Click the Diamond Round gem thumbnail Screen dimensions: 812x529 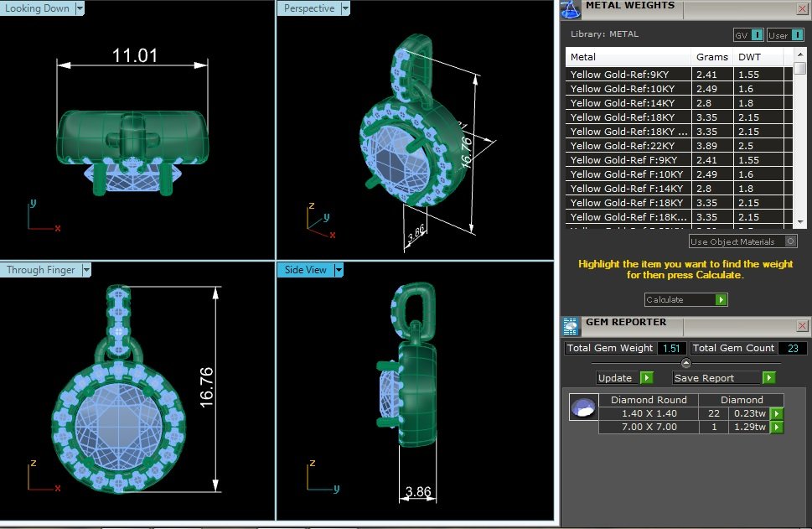[x=583, y=407]
